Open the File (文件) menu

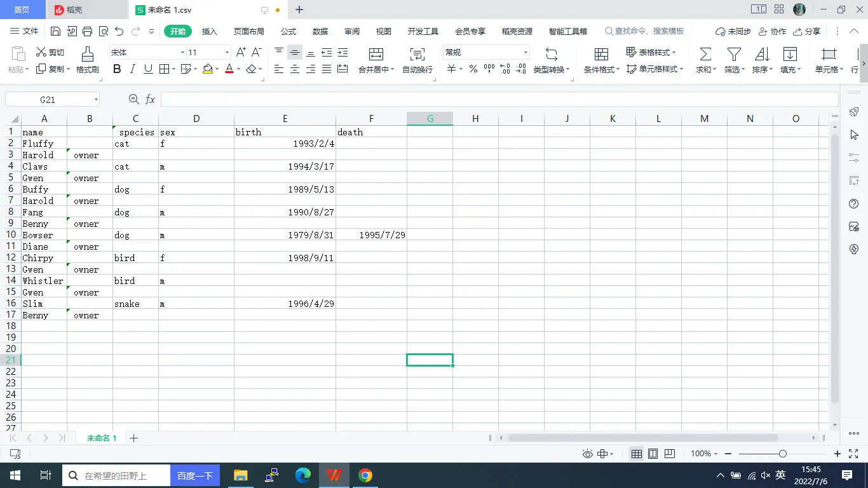click(24, 31)
